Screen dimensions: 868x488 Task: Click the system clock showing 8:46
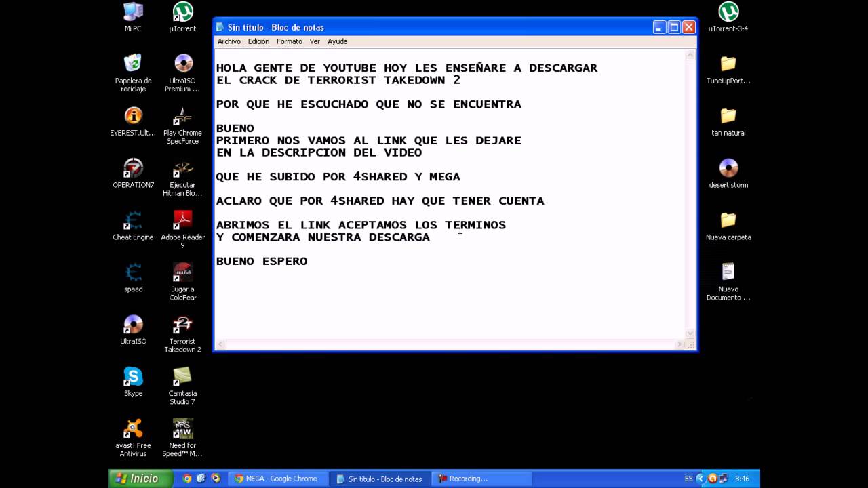[742, 479]
